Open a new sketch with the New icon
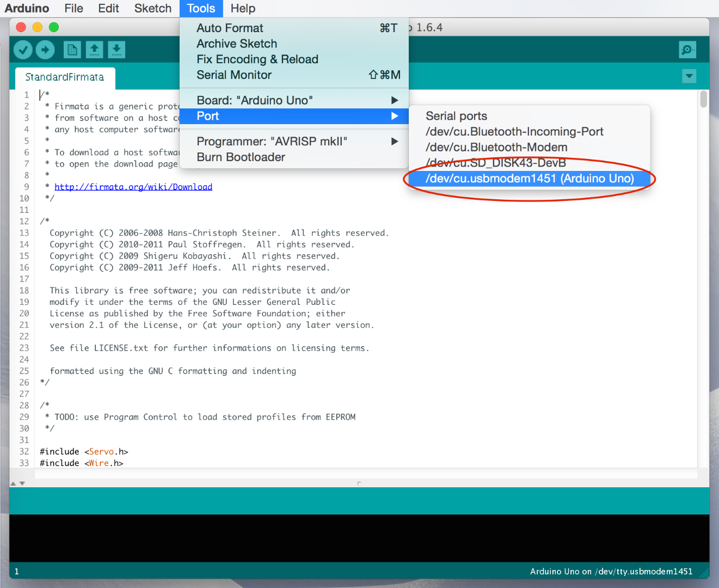 point(72,50)
